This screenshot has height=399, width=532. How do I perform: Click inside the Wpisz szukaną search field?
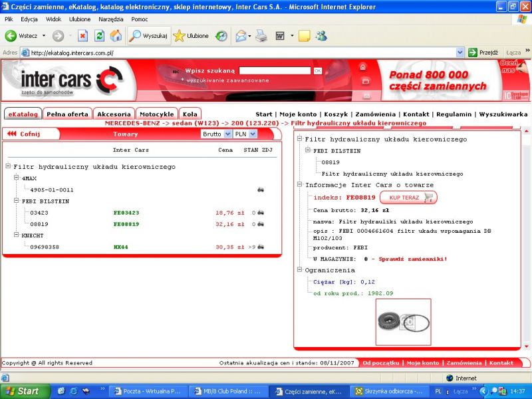click(x=275, y=70)
